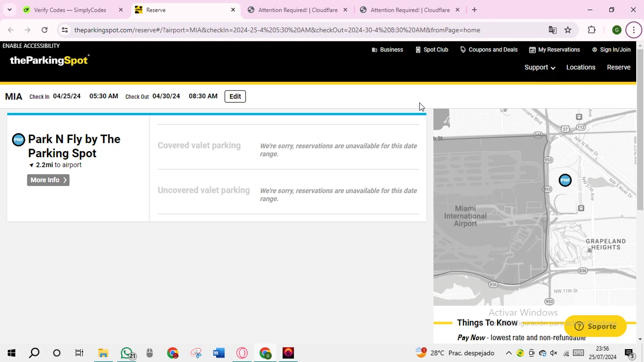Go back to the previous page
Image resolution: width=644 pixels, height=362 pixels.
tap(11, 30)
